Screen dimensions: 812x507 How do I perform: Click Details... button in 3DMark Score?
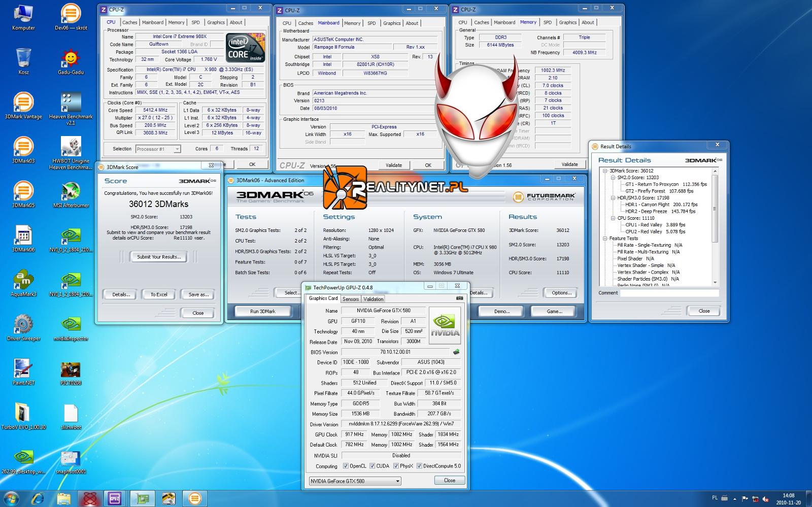pyautogui.click(x=121, y=294)
